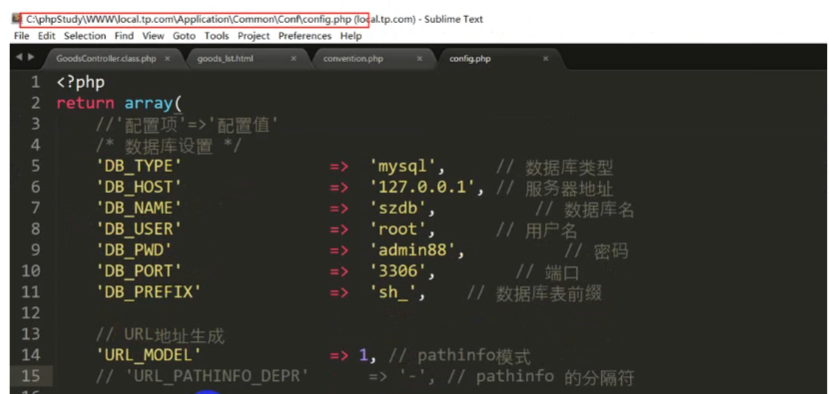The height and width of the screenshot is (394, 829).
Task: Click the Sublime Text title bar icon
Action: point(15,19)
